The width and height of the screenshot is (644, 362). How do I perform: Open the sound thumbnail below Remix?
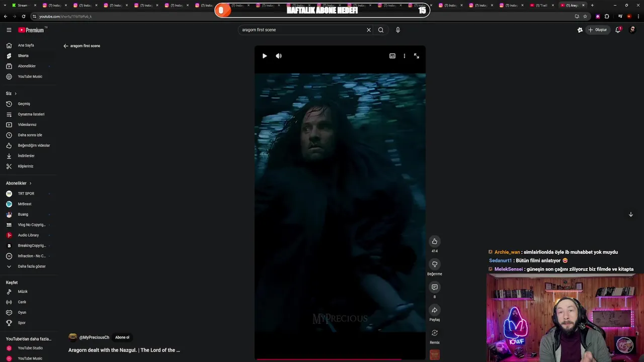click(435, 355)
